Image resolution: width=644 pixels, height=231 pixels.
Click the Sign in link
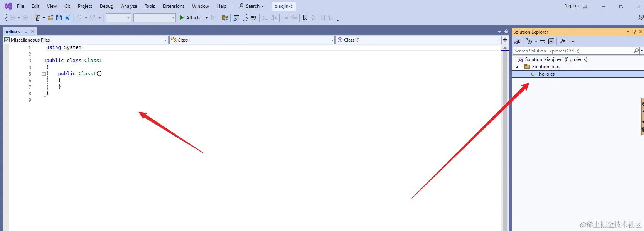pyautogui.click(x=572, y=6)
